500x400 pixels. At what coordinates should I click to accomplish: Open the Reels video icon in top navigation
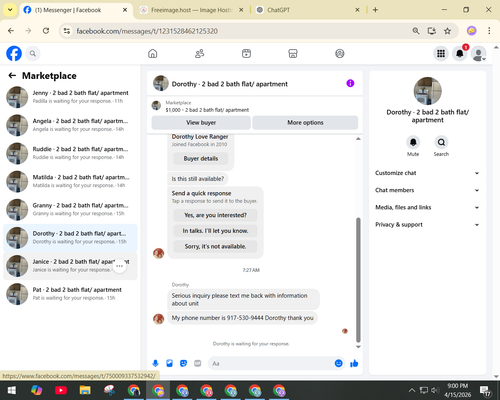[x=246, y=53]
